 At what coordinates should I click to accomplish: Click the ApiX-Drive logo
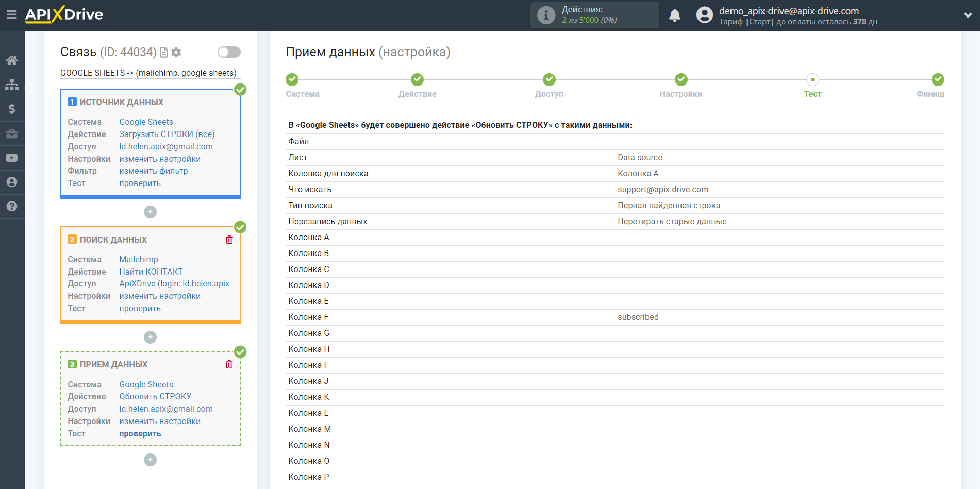[x=64, y=14]
